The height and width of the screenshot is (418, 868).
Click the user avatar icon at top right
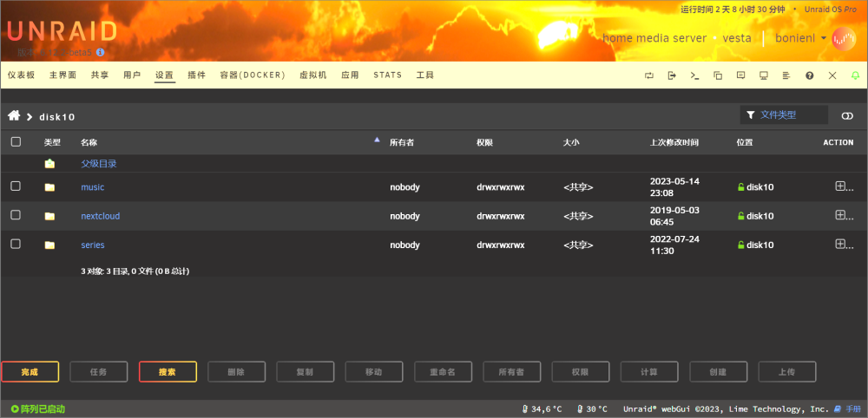pos(844,38)
